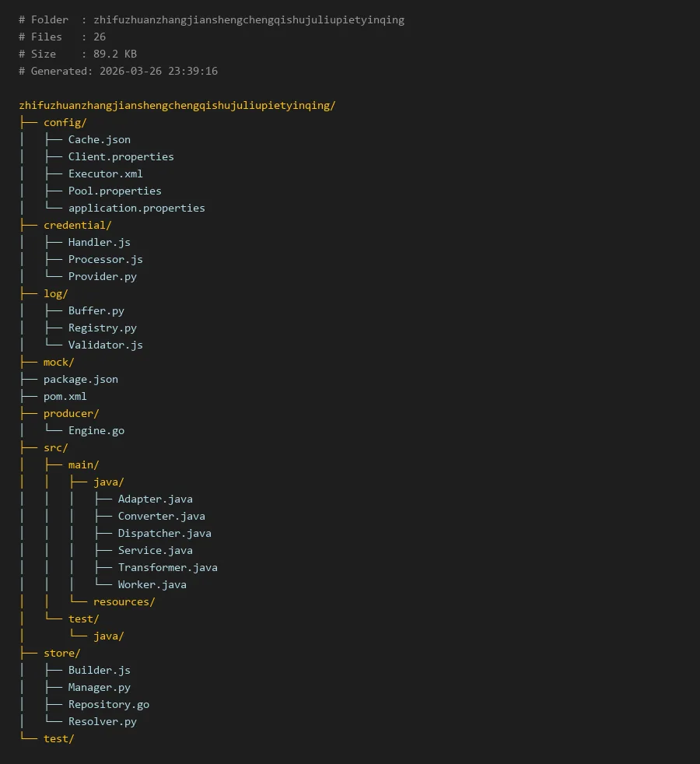The image size is (700, 764).
Task: Click the config/ folder entry
Action: 65,122
